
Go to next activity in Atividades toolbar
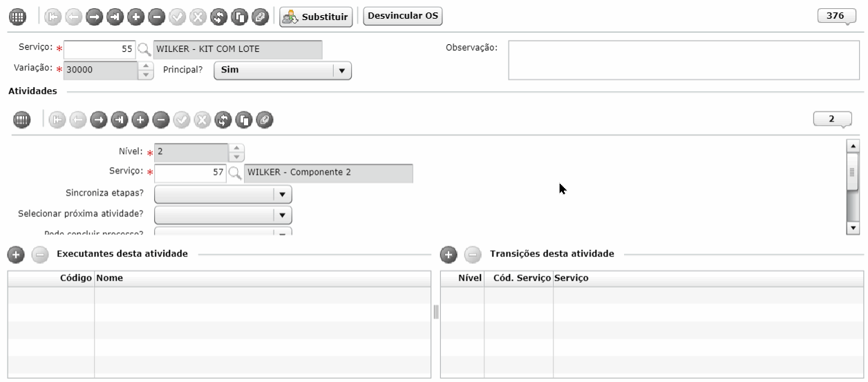click(98, 120)
